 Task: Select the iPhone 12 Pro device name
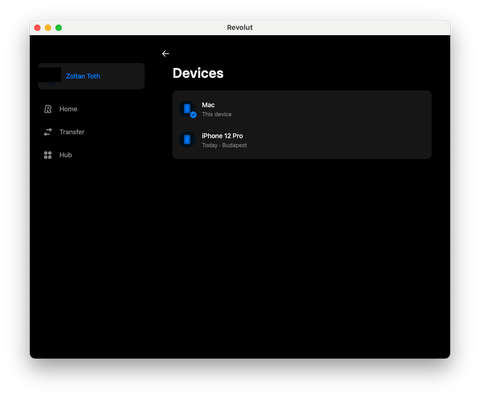(222, 136)
